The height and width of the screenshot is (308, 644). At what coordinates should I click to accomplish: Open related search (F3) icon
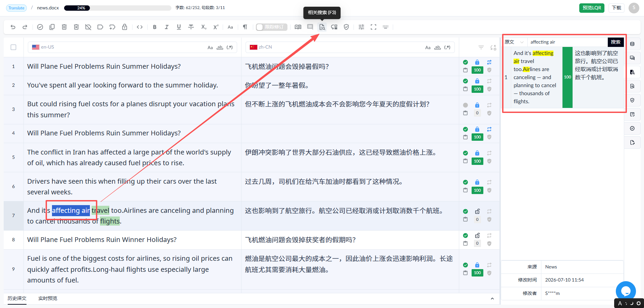point(322,27)
